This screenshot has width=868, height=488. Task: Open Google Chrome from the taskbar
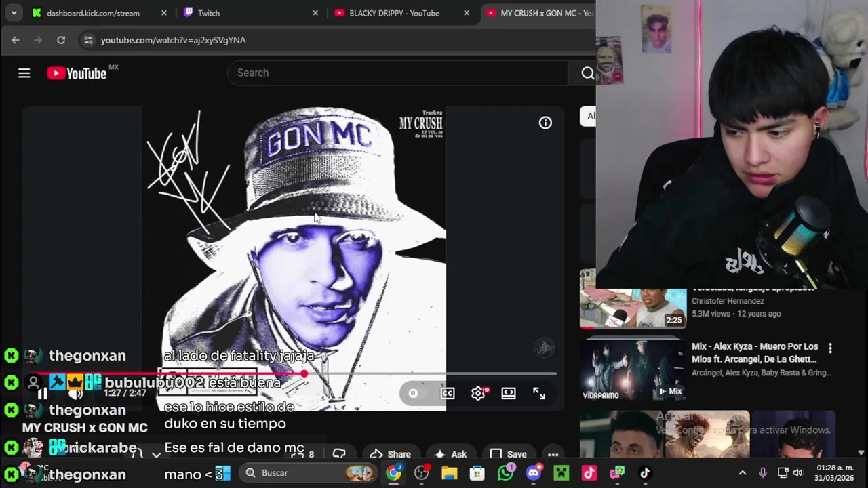point(393,473)
